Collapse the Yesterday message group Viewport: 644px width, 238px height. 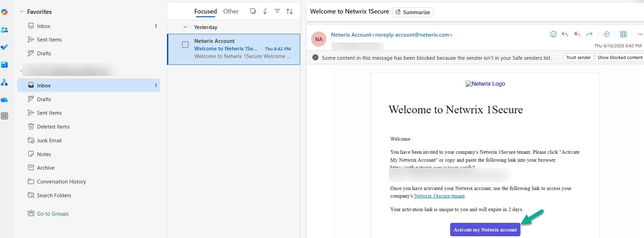[x=185, y=27]
